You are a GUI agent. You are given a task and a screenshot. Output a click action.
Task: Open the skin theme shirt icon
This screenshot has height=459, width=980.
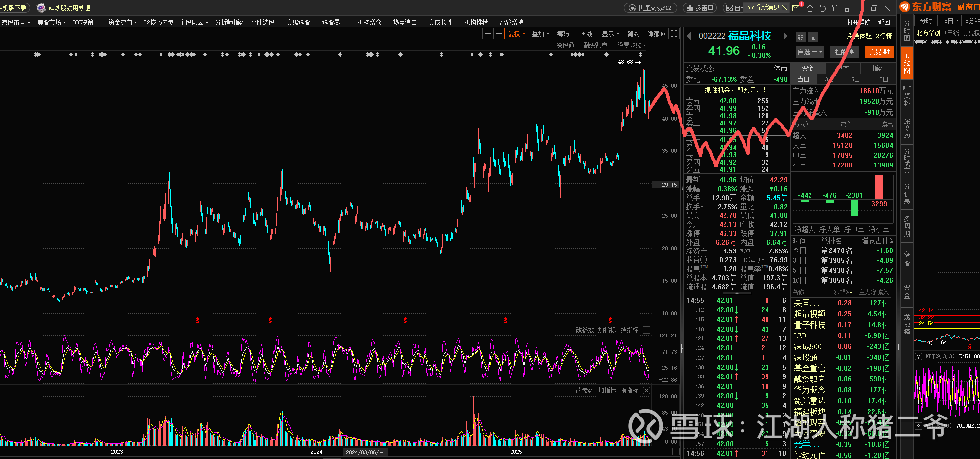(836, 8)
